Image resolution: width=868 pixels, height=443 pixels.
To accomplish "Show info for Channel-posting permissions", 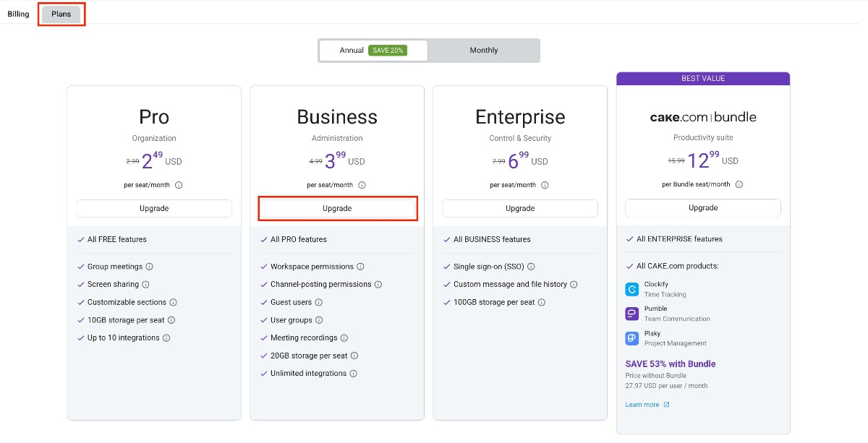I will tap(378, 285).
